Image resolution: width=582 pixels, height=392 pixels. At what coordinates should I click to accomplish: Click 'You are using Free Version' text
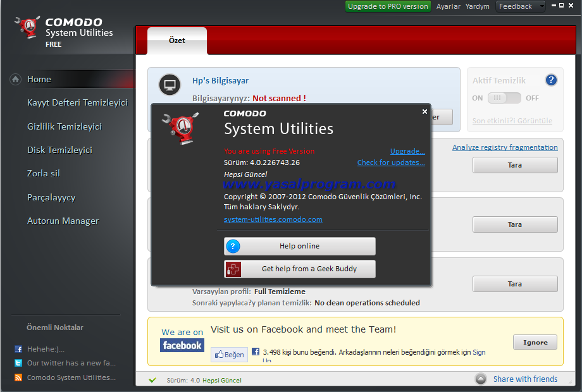(x=269, y=151)
